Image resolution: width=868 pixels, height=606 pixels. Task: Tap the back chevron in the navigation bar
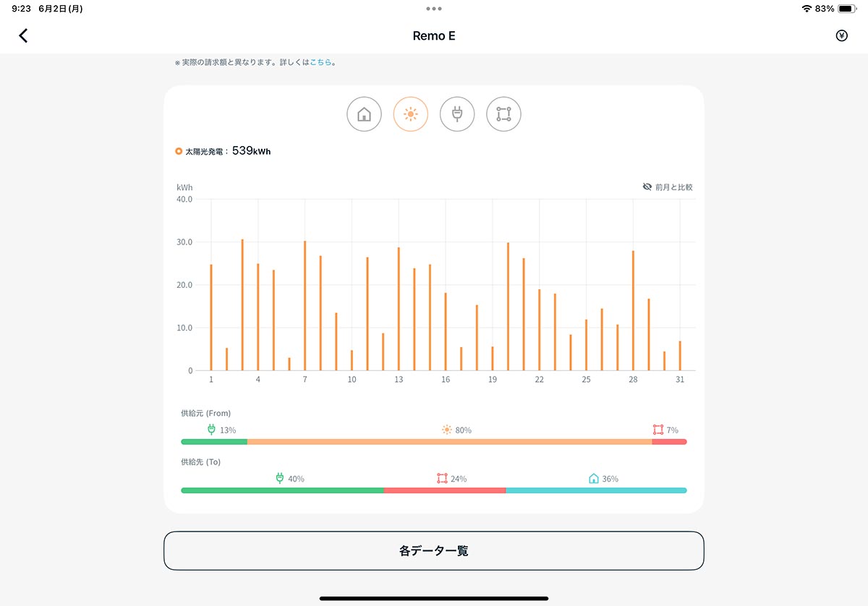(x=22, y=35)
